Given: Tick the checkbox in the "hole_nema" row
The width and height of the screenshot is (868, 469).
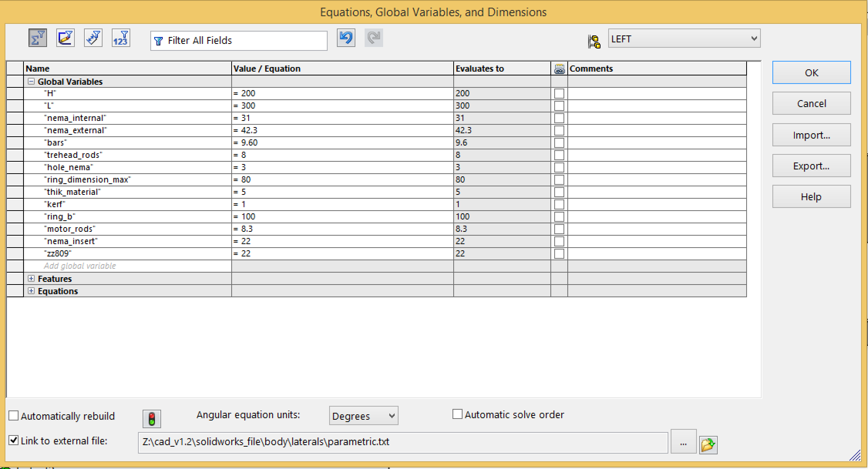Looking at the screenshot, I should pos(559,167).
